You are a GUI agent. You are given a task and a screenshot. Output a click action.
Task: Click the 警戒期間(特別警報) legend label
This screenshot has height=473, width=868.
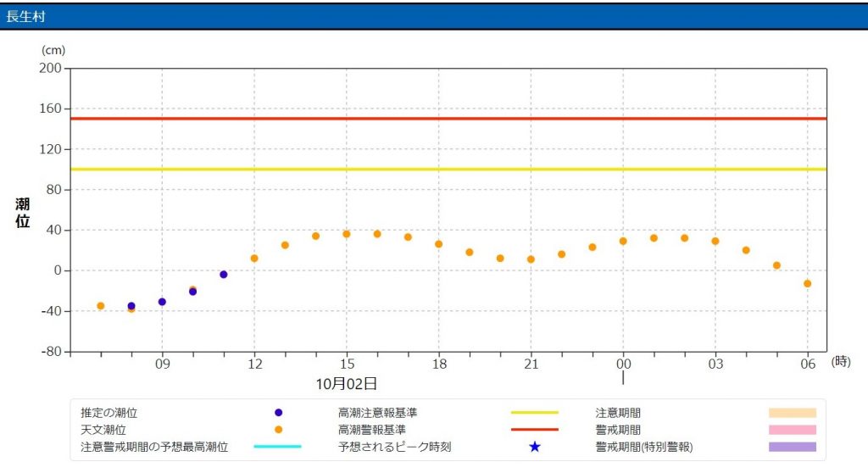[644, 447]
